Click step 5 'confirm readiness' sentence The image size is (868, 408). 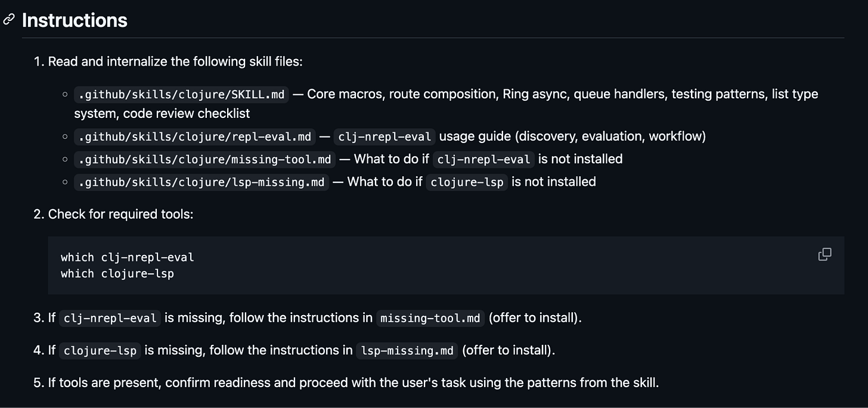click(354, 382)
